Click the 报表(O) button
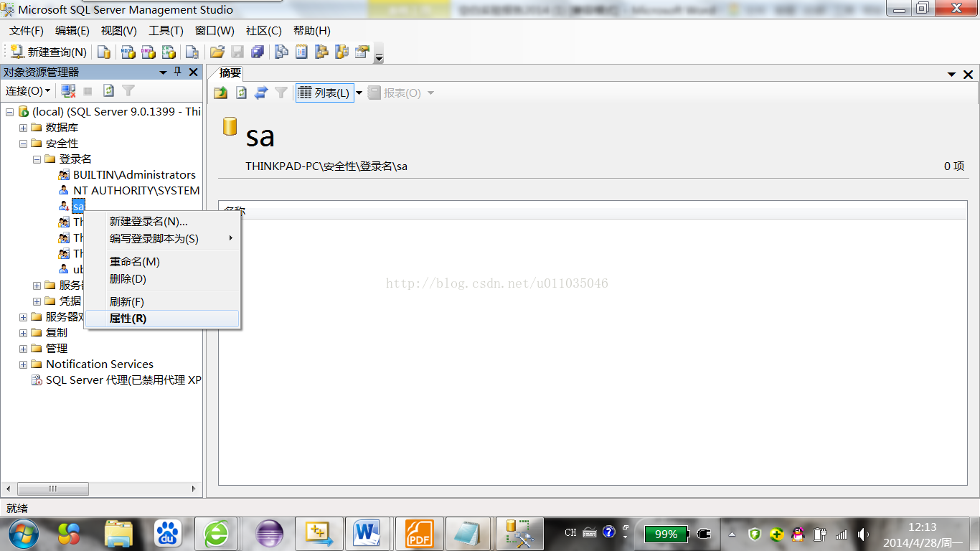The width and height of the screenshot is (980, 551). click(x=395, y=93)
